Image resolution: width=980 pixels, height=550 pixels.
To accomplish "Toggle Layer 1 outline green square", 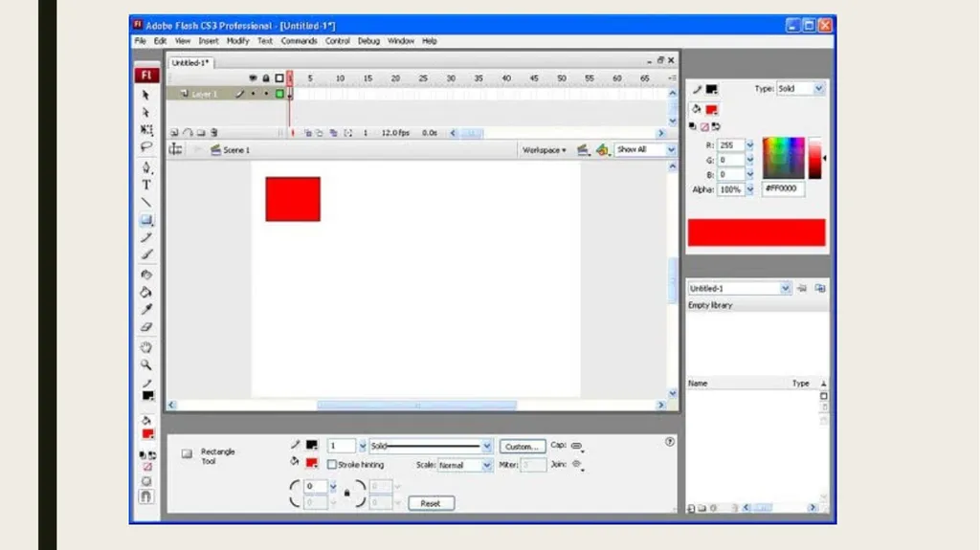I will 279,94.
